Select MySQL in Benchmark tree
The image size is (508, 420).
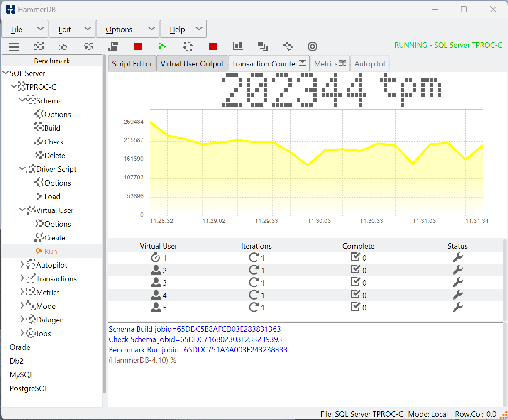click(21, 374)
